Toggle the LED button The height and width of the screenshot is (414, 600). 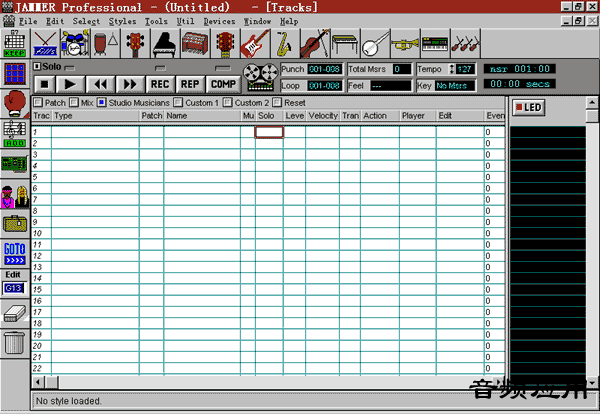point(528,108)
